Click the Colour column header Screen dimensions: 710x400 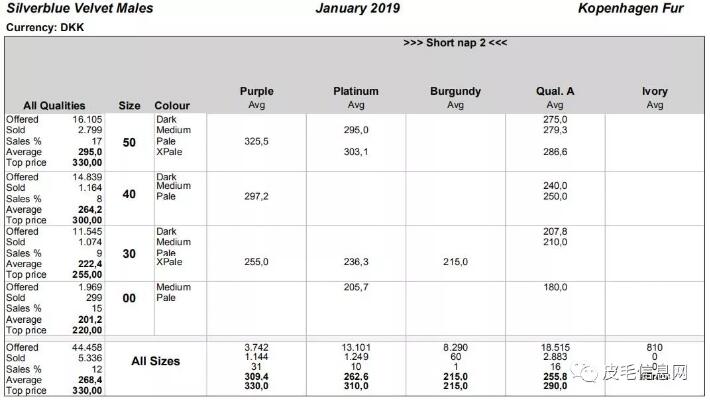coord(172,106)
